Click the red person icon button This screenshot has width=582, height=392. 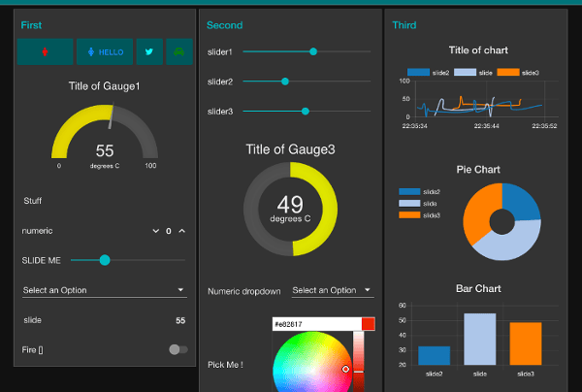[45, 51]
